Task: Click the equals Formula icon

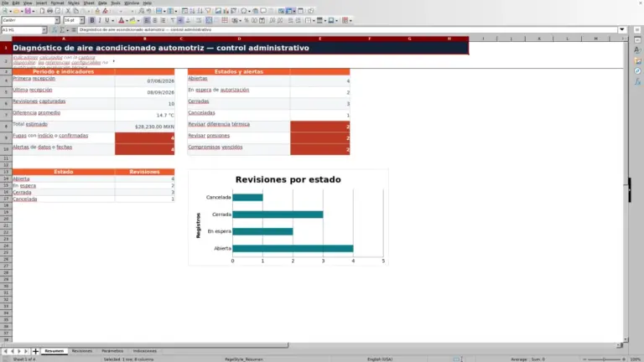Action: coord(74,30)
